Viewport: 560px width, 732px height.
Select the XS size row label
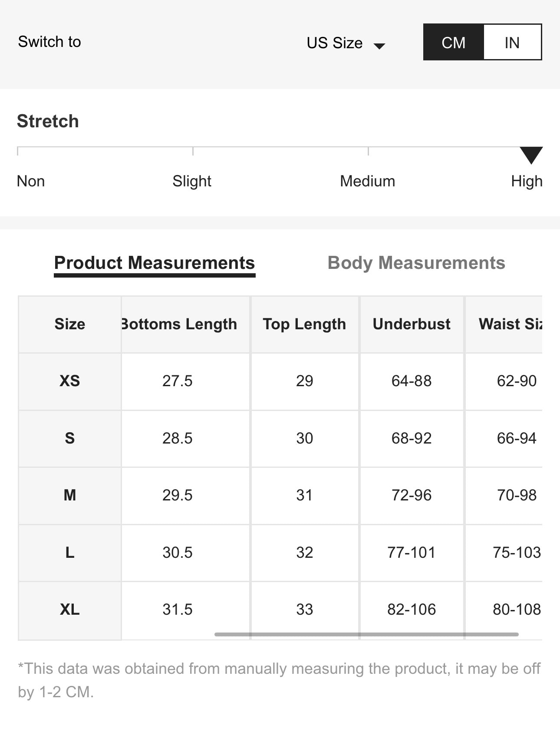click(x=69, y=381)
